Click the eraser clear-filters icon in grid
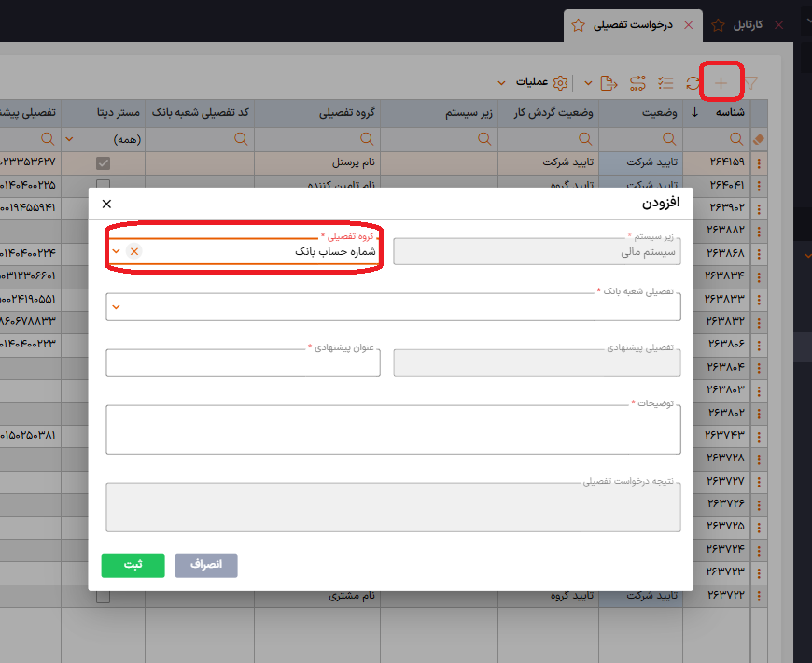 (x=758, y=139)
